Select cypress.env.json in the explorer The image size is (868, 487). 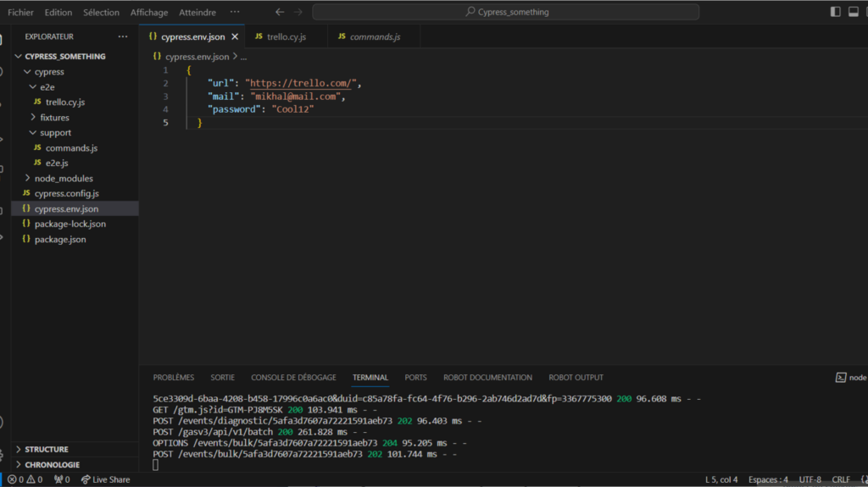click(75, 208)
